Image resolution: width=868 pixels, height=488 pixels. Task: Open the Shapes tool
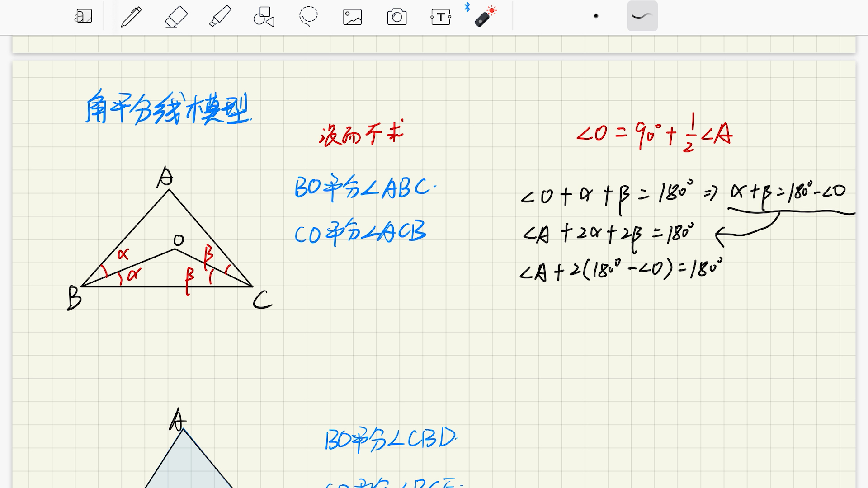(264, 17)
